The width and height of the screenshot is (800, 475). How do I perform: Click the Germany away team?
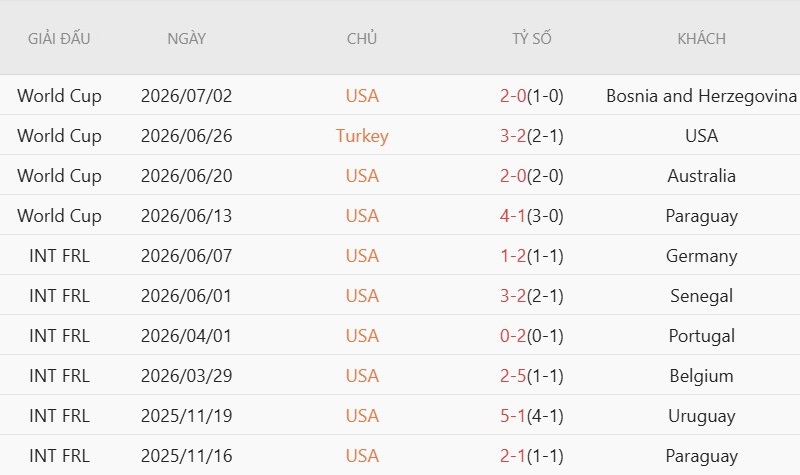(x=702, y=256)
